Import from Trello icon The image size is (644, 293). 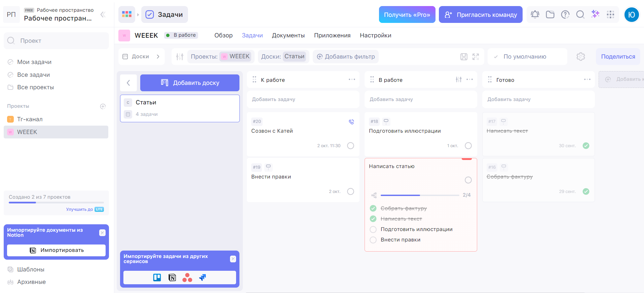point(157,278)
